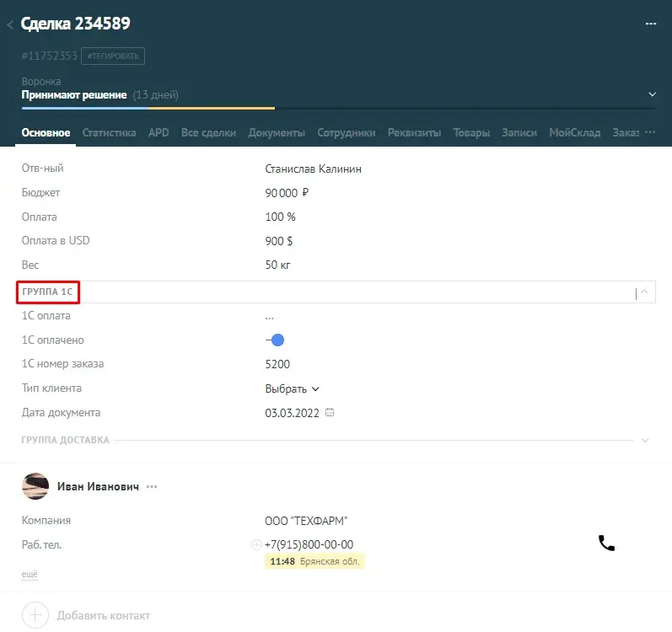This screenshot has height=632, width=672.
Task: Switch to the Документы tab
Action: [277, 133]
